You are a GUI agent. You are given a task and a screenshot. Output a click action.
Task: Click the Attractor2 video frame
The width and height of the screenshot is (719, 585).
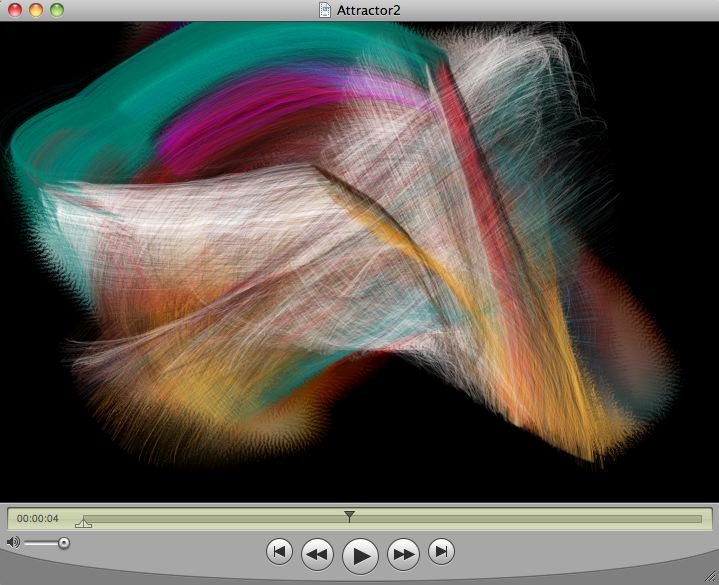click(x=360, y=262)
